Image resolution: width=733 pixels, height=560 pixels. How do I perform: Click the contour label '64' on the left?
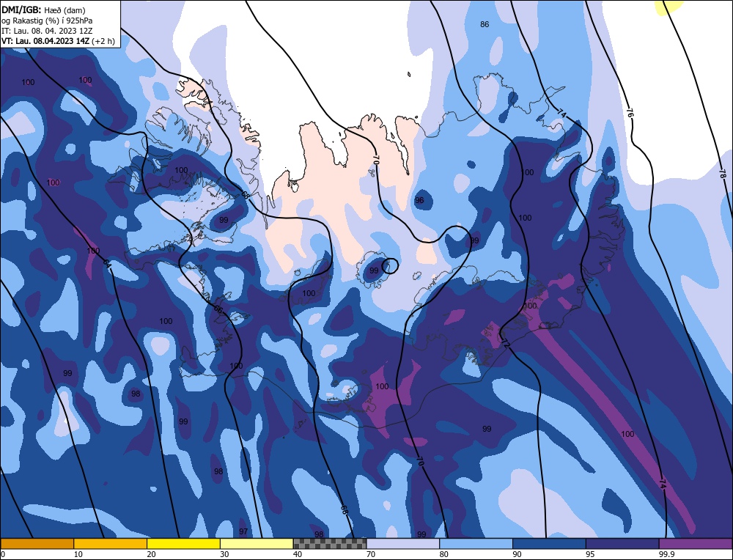(x=108, y=265)
